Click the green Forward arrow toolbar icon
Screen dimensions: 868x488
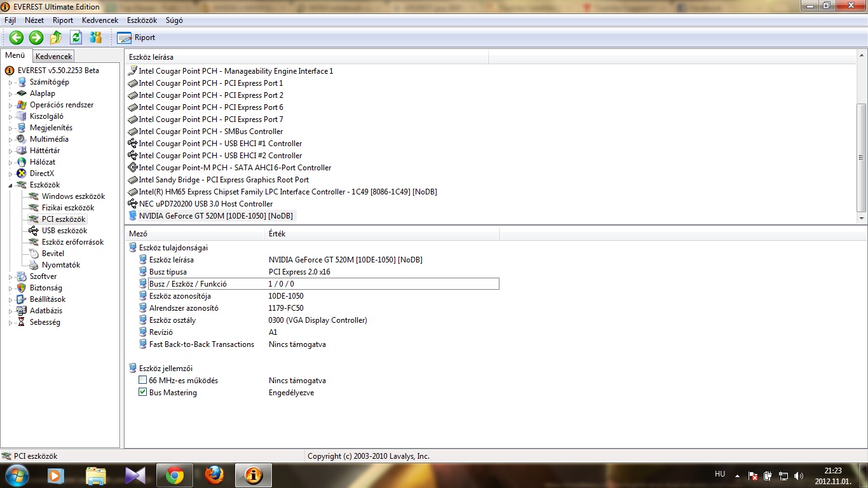(36, 37)
